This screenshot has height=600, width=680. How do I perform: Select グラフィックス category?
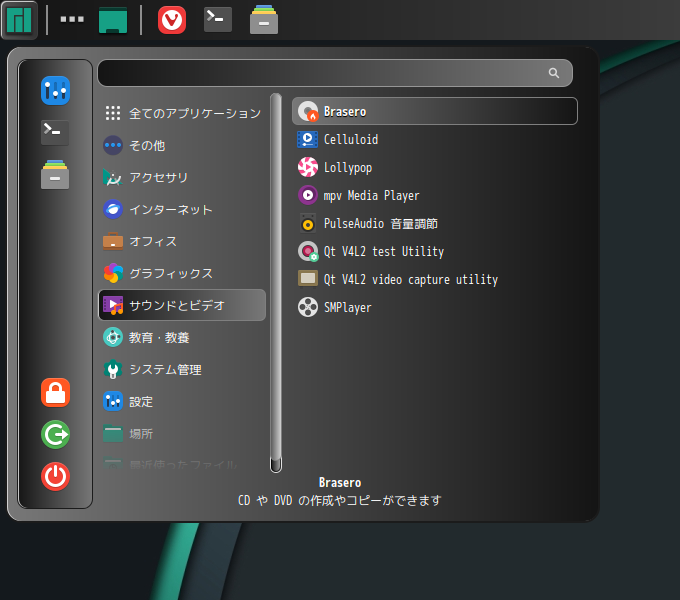click(182, 274)
